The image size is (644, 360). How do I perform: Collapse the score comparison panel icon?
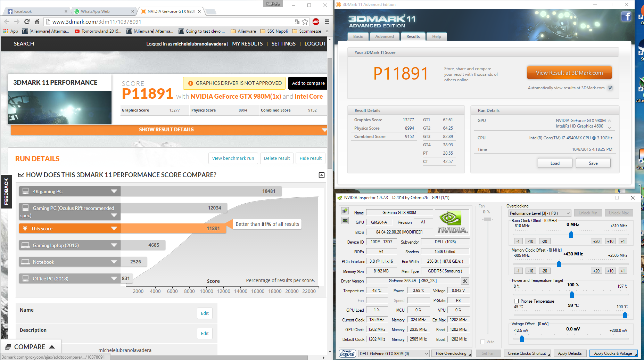tap(322, 175)
